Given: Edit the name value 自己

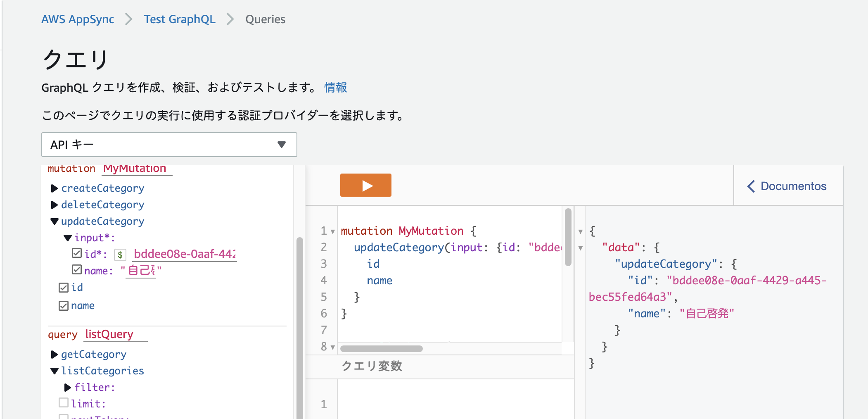Looking at the screenshot, I should coord(141,271).
